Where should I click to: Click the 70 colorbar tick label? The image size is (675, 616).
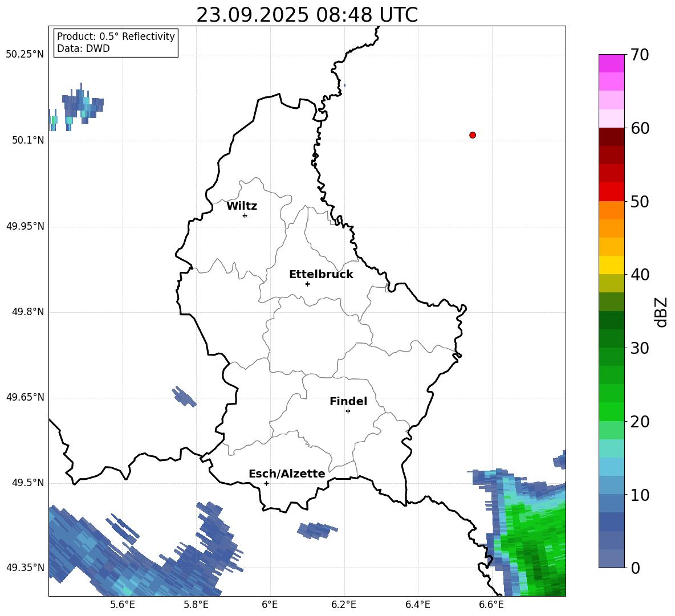(x=640, y=55)
